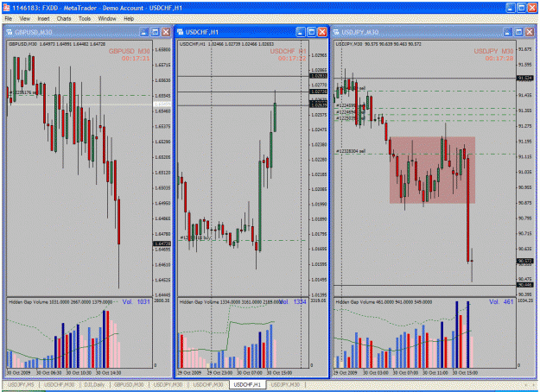Image resolution: width=540 pixels, height=392 pixels.
Task: Click the '#12328304 sell' order label
Action: point(350,151)
